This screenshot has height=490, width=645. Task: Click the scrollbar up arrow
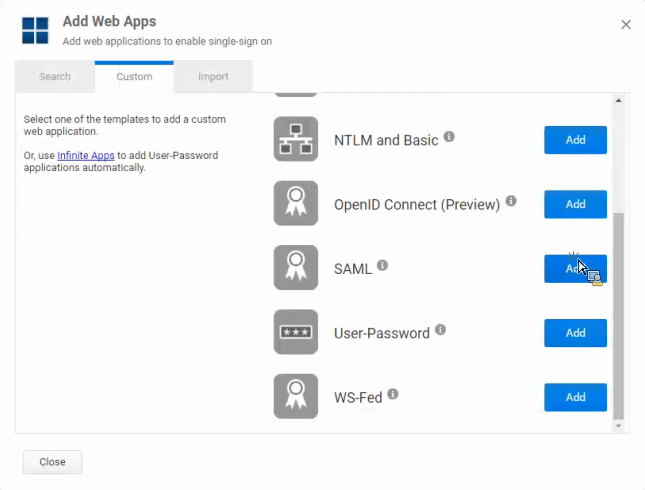tap(619, 100)
